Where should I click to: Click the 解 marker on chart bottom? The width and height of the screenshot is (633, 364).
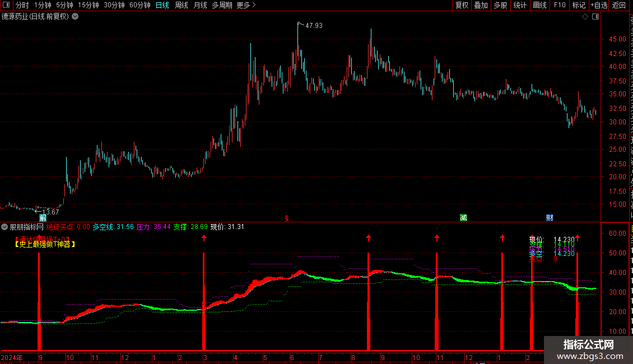tap(43, 218)
